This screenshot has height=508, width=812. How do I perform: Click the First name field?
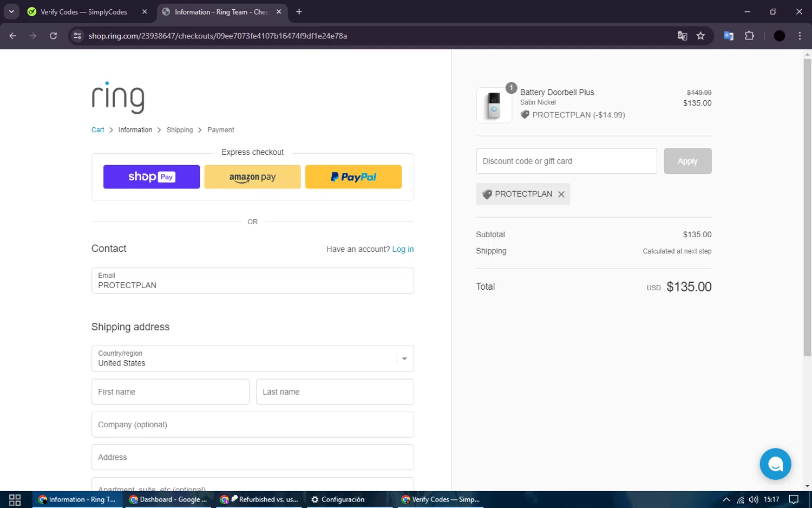(171, 392)
